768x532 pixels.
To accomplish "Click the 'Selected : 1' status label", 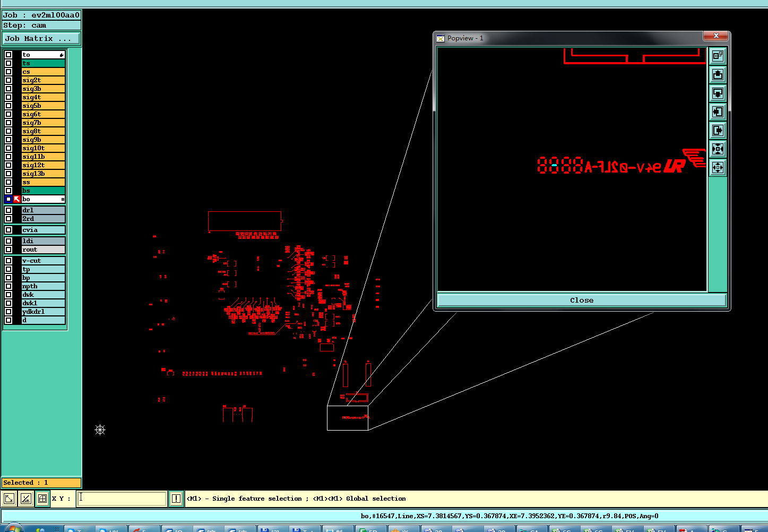I will pyautogui.click(x=41, y=483).
